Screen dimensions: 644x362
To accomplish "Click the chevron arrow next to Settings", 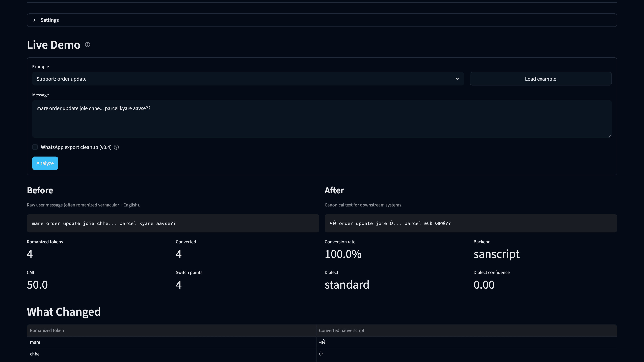I will click(x=34, y=20).
